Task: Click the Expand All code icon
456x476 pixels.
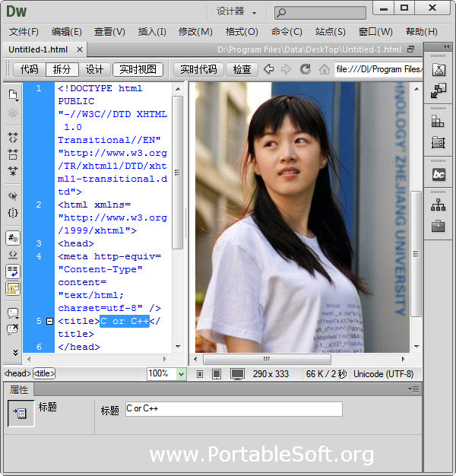Action: point(13,171)
